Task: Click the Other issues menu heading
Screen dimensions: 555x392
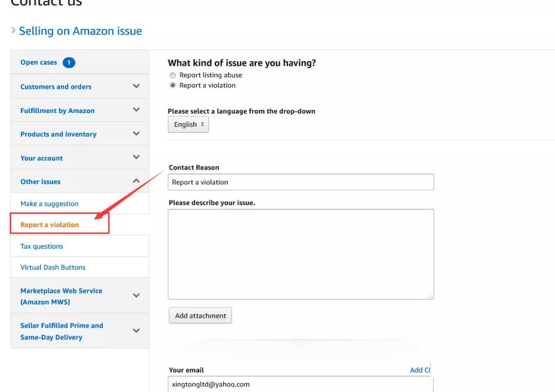Action: coord(41,181)
